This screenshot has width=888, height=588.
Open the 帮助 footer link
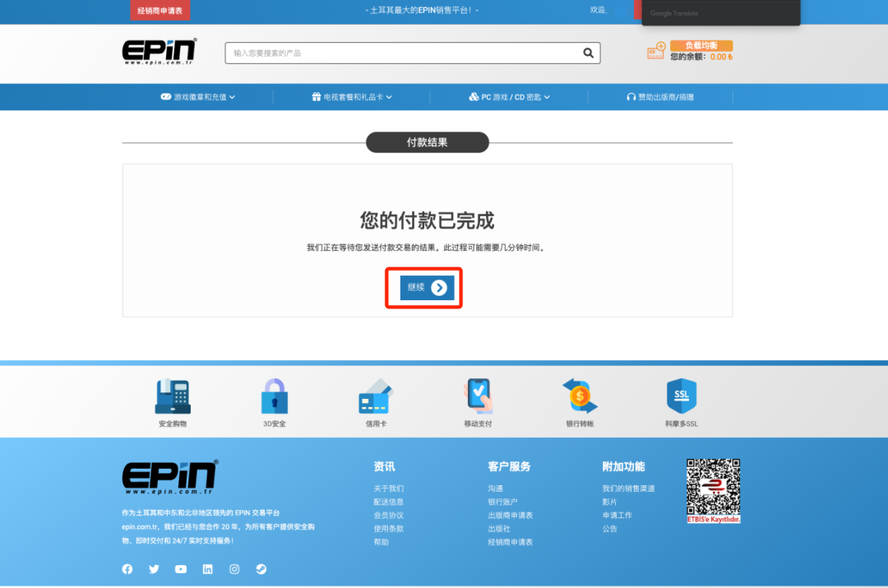tap(382, 542)
